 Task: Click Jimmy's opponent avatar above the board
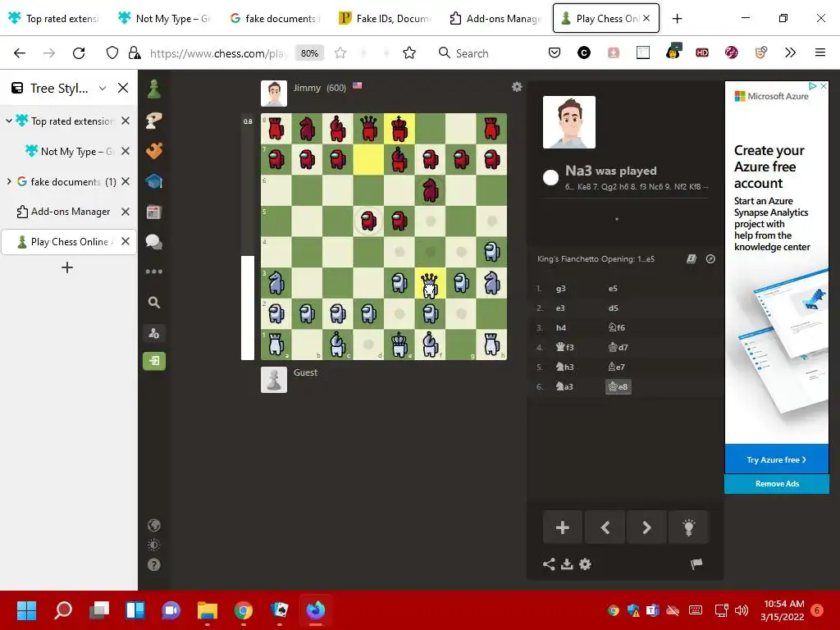[x=274, y=94]
